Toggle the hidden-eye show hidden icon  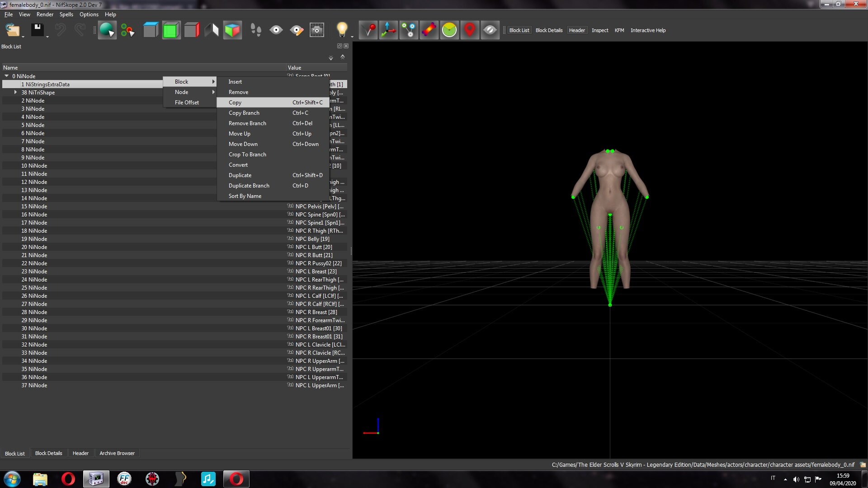[490, 30]
